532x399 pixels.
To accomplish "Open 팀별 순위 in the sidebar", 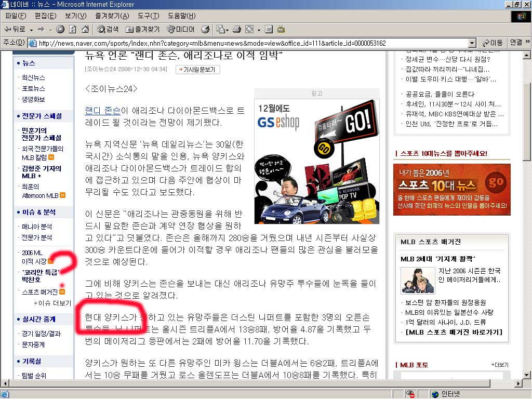I will pos(34,376).
